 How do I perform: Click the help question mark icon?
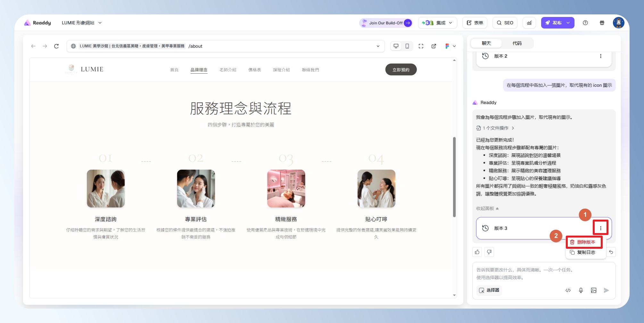tap(585, 23)
